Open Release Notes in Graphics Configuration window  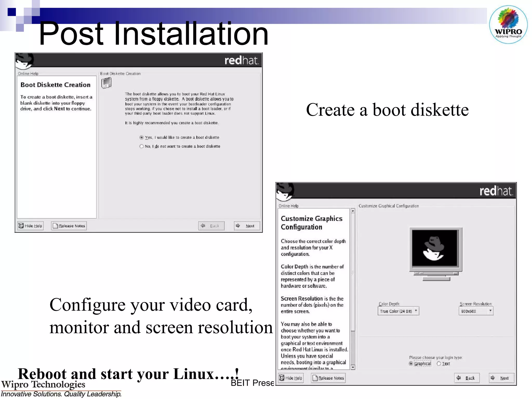tap(328, 378)
